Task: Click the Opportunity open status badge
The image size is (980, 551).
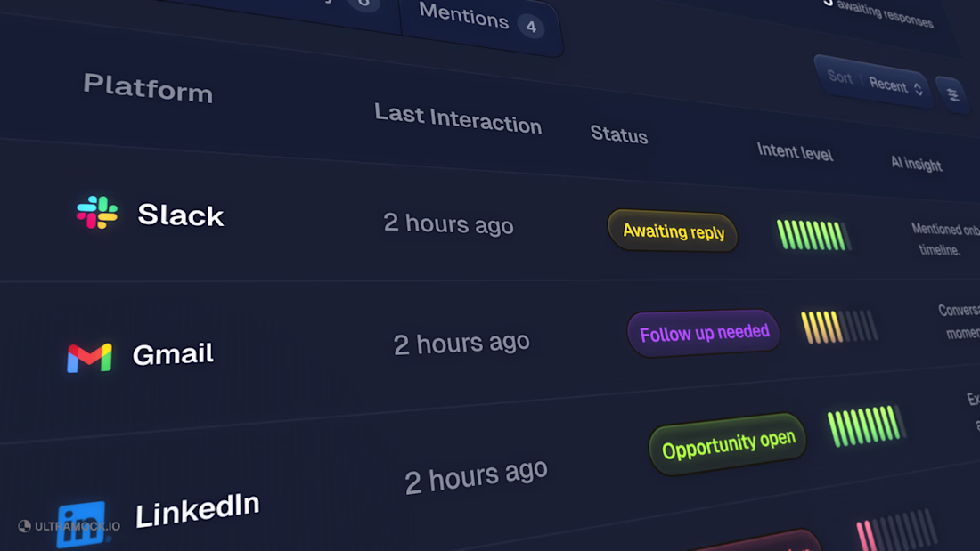Action: (728, 443)
